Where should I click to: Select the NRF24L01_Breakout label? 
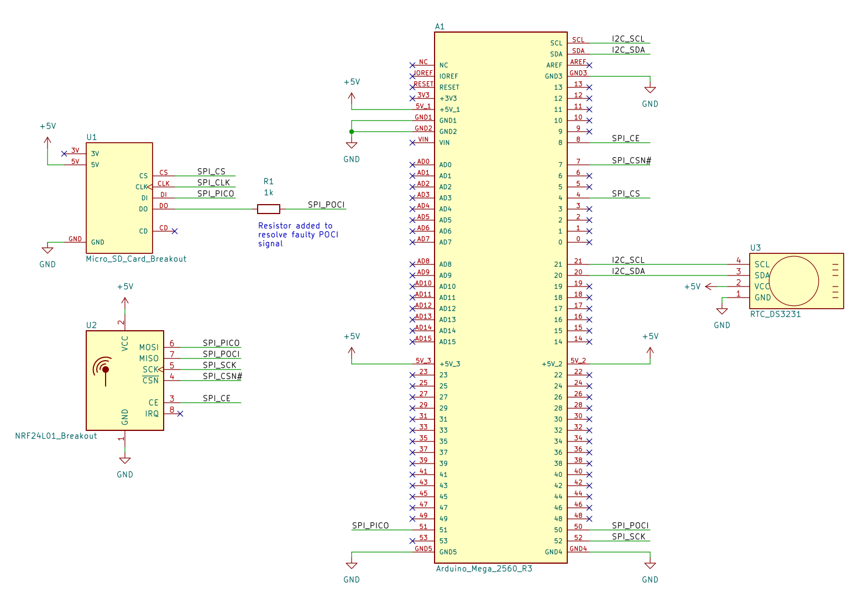56,436
